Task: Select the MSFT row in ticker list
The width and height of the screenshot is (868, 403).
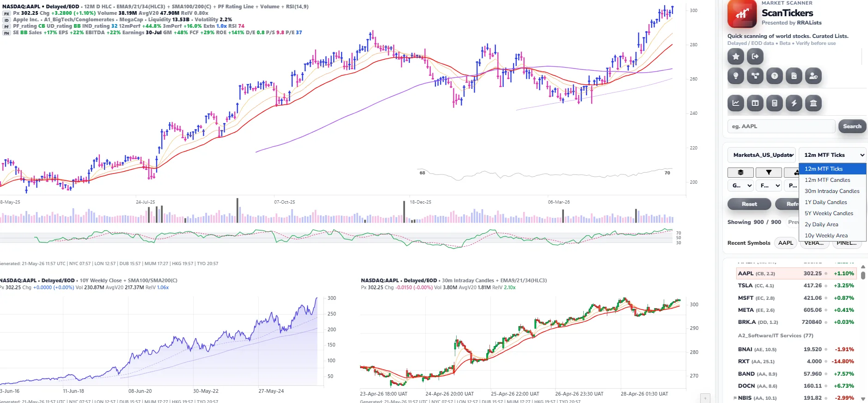Action: pos(796,298)
